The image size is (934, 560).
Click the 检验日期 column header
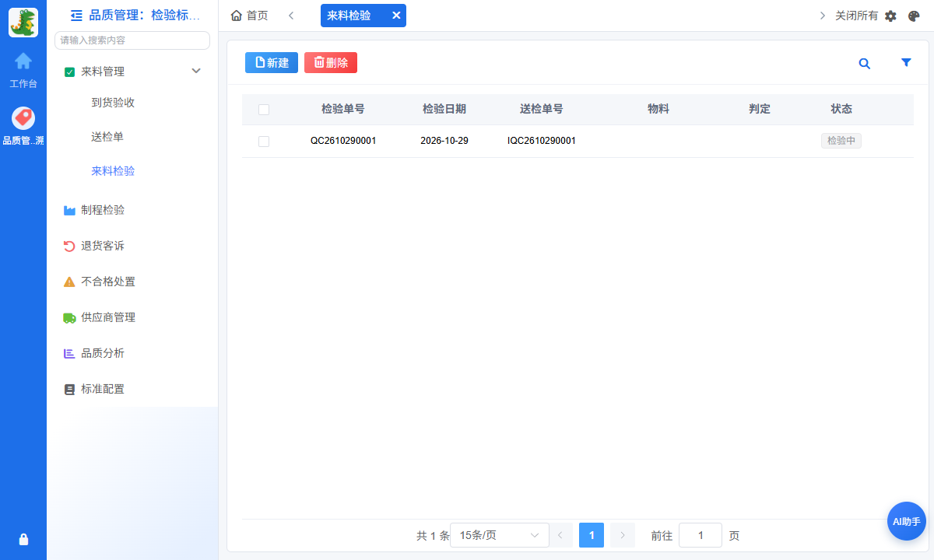coord(444,110)
